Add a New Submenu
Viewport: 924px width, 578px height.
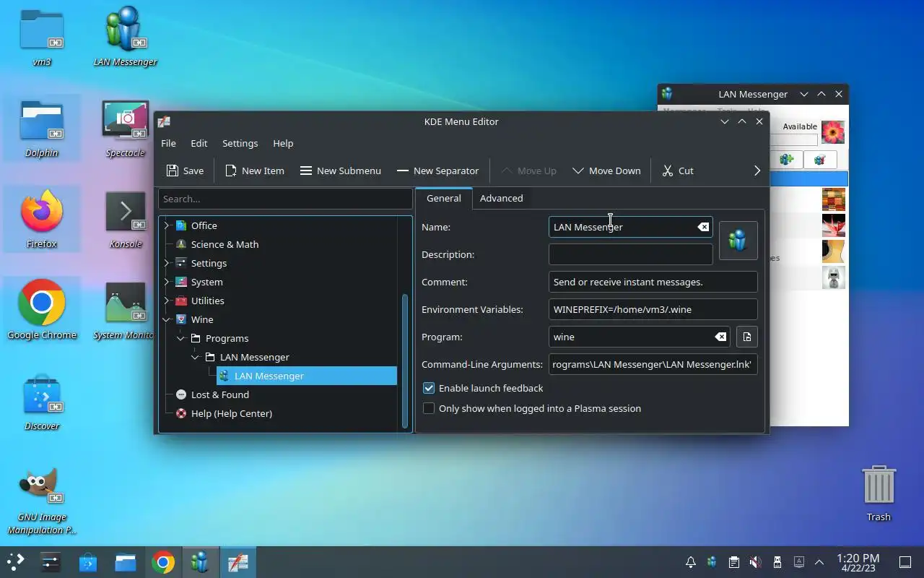click(x=340, y=171)
